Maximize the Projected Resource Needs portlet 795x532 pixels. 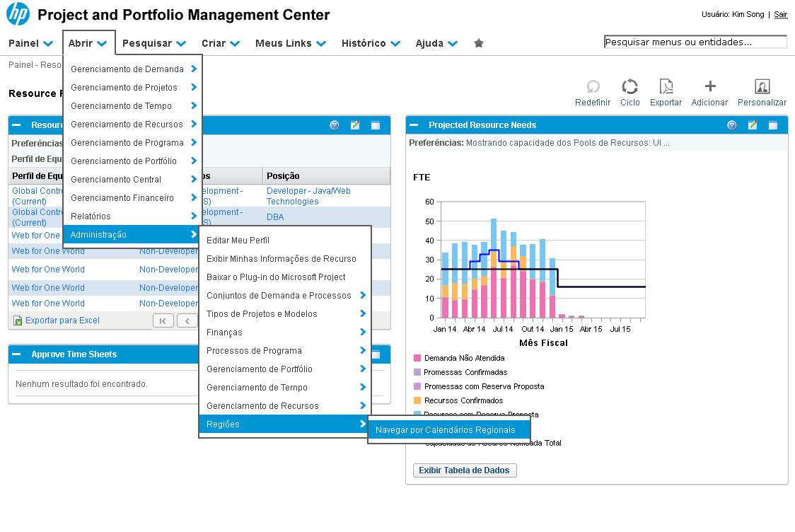[773, 125]
